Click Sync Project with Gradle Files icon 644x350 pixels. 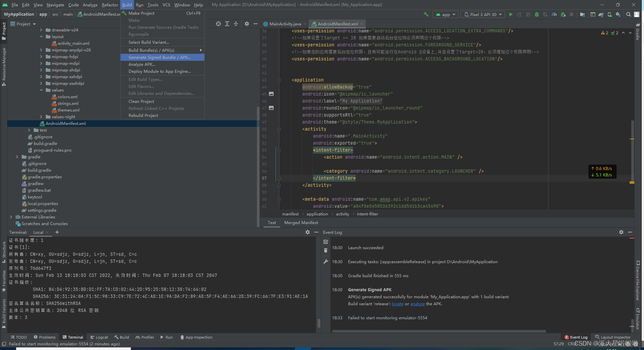pyautogui.click(x=601, y=14)
